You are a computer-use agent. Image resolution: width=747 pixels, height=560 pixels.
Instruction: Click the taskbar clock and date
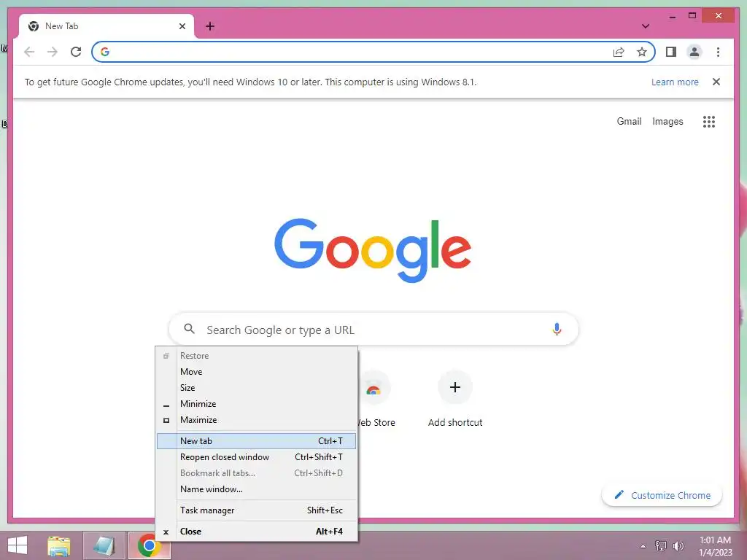point(715,546)
